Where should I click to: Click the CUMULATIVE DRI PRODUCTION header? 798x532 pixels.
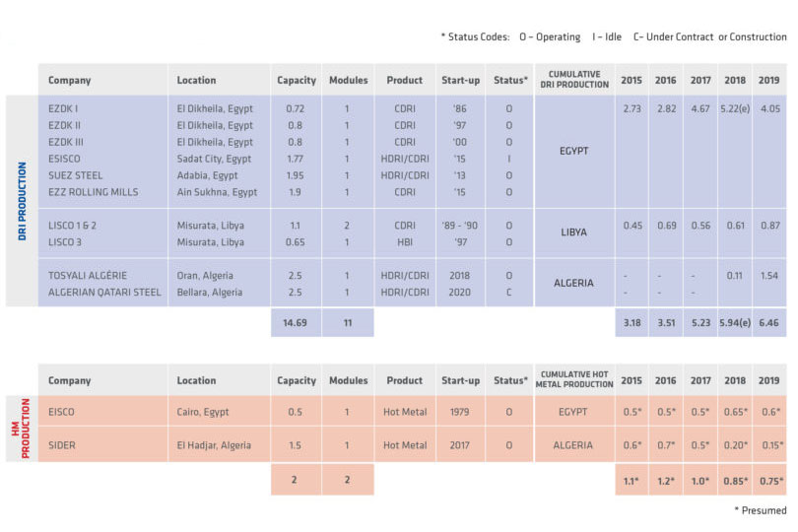click(x=574, y=80)
